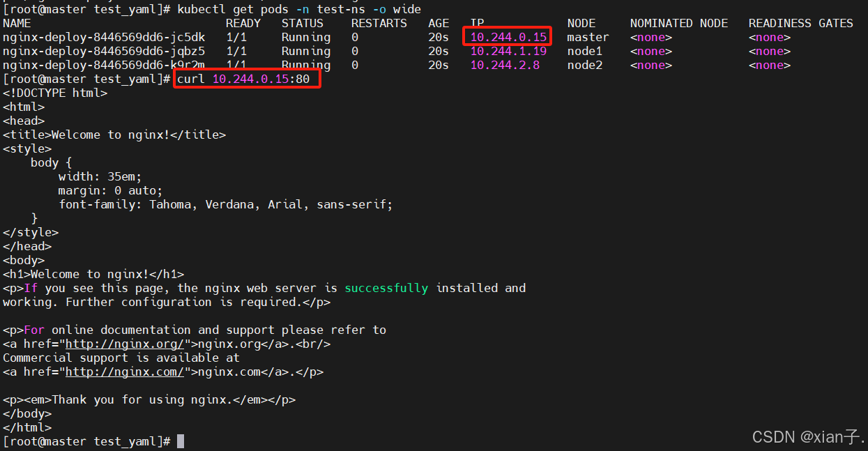The width and height of the screenshot is (868, 451).
Task: Click the body { style line
Action: [52, 162]
